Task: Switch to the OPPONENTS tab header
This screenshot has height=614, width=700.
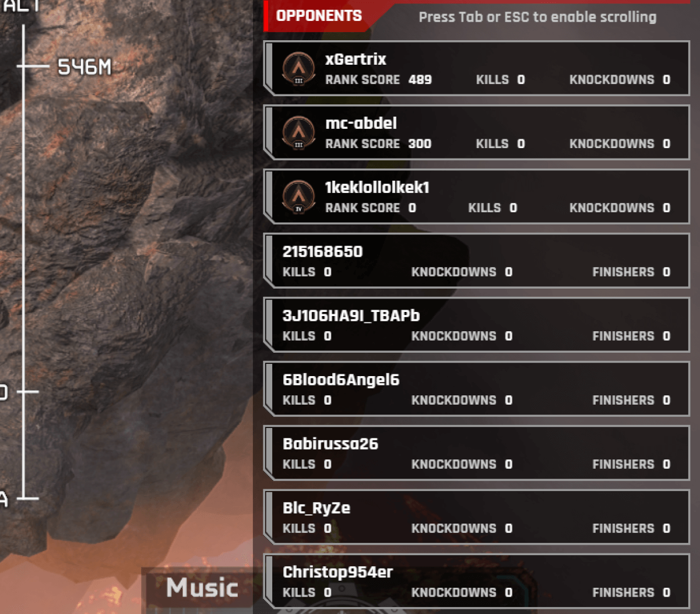Action: [x=319, y=16]
